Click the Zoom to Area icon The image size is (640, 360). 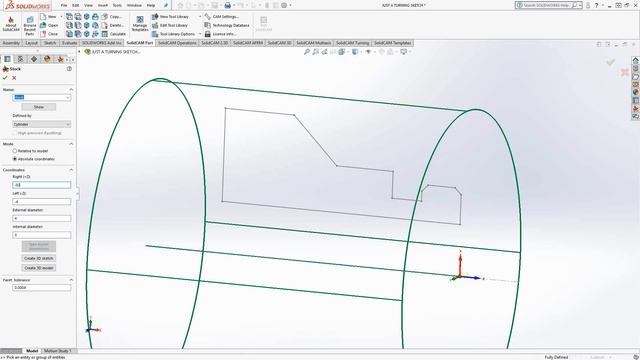[x=316, y=52]
